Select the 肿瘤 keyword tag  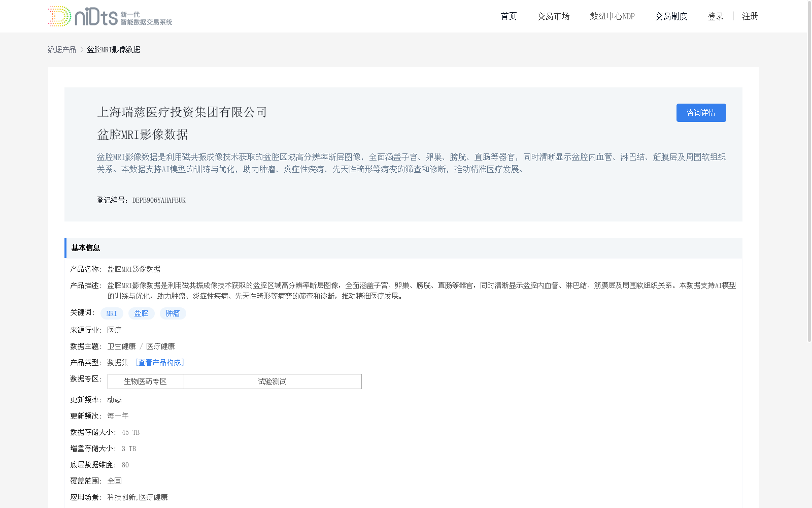coord(173,313)
